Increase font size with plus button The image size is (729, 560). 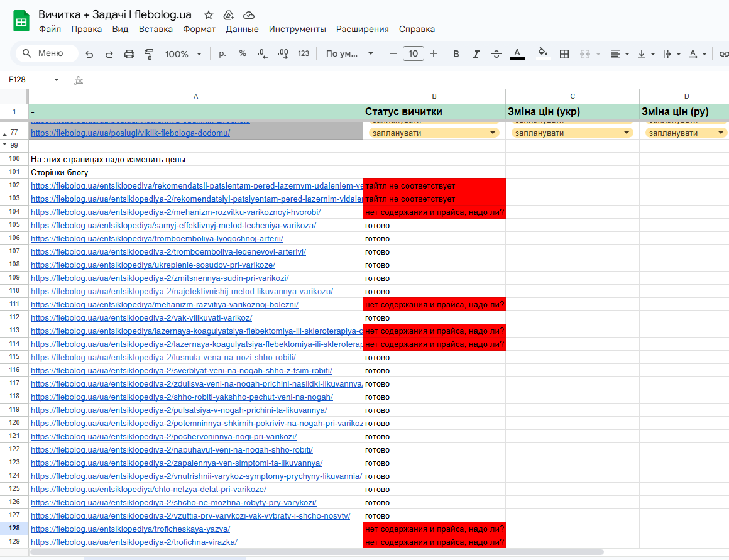point(433,53)
